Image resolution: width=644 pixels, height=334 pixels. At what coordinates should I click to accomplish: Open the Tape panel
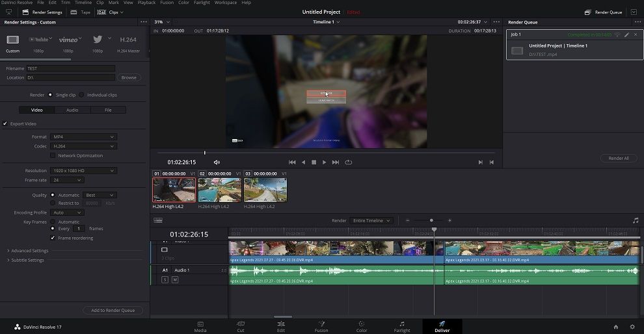pos(81,12)
